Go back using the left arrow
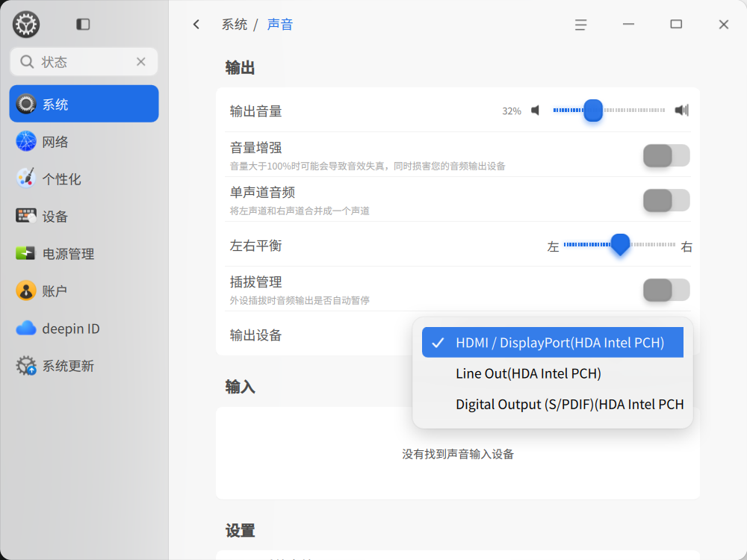This screenshot has width=747, height=560. pyautogui.click(x=196, y=25)
